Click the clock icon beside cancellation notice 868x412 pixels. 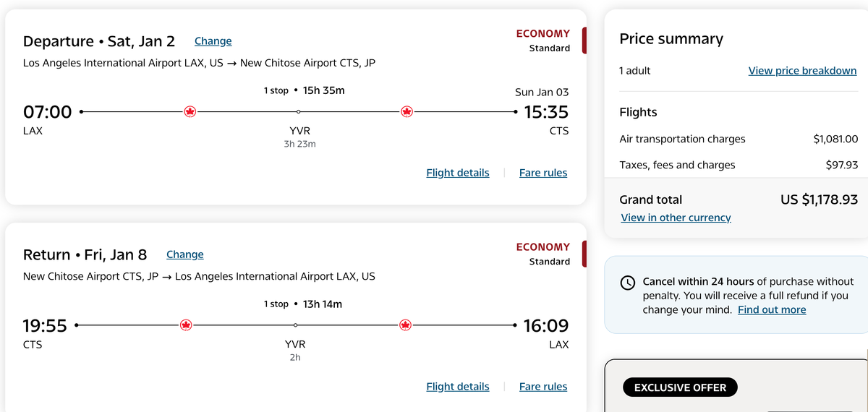click(x=628, y=283)
